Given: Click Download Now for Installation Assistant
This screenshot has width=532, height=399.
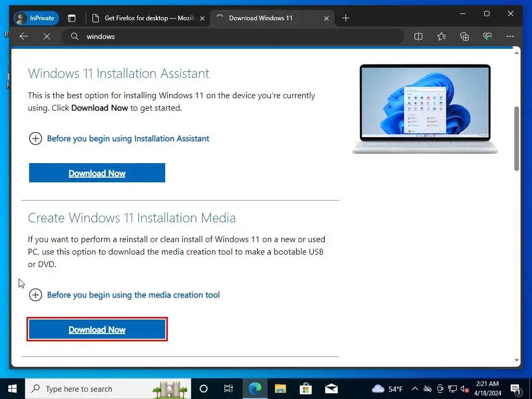Looking at the screenshot, I should click(x=97, y=172).
